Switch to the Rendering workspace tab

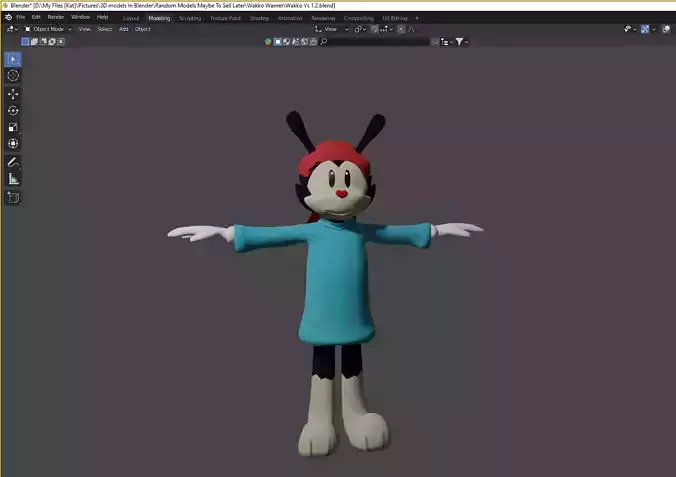(323, 18)
